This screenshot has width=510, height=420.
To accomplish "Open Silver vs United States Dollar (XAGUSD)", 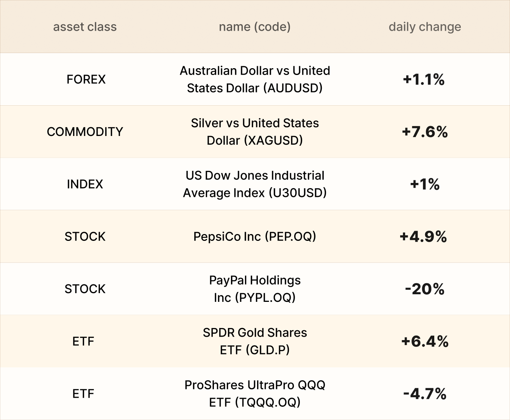I will 255,132.
